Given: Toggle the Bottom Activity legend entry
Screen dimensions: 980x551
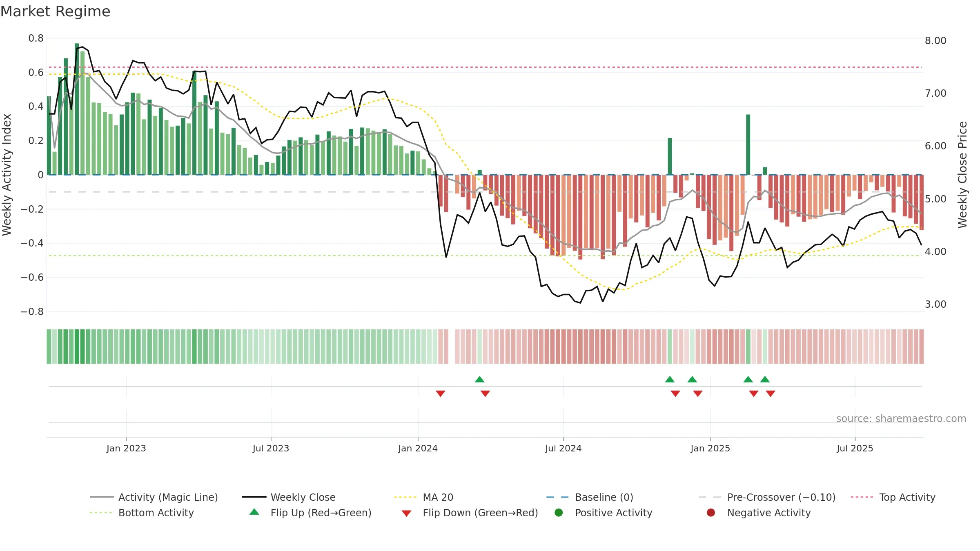Looking at the screenshot, I should 142,513.
